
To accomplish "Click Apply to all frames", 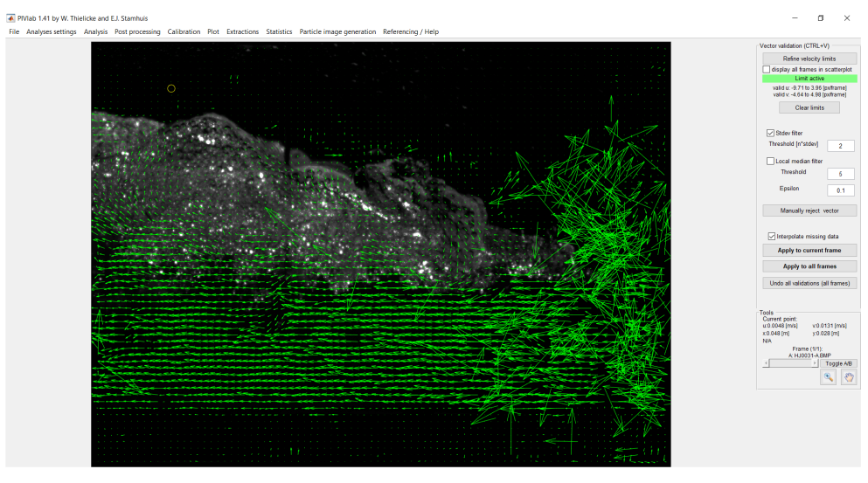I will [809, 266].
